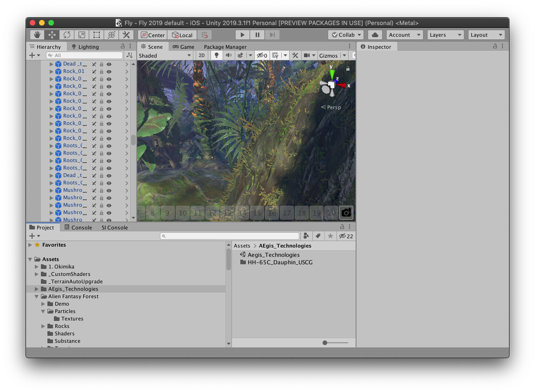Open the Available Custom Editor Tools menu
The width and height of the screenshot is (535, 392).
point(126,35)
